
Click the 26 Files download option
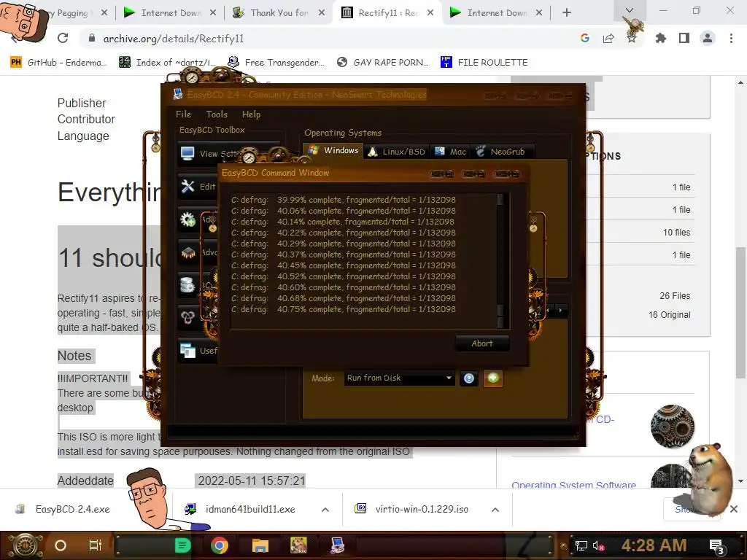point(675,296)
